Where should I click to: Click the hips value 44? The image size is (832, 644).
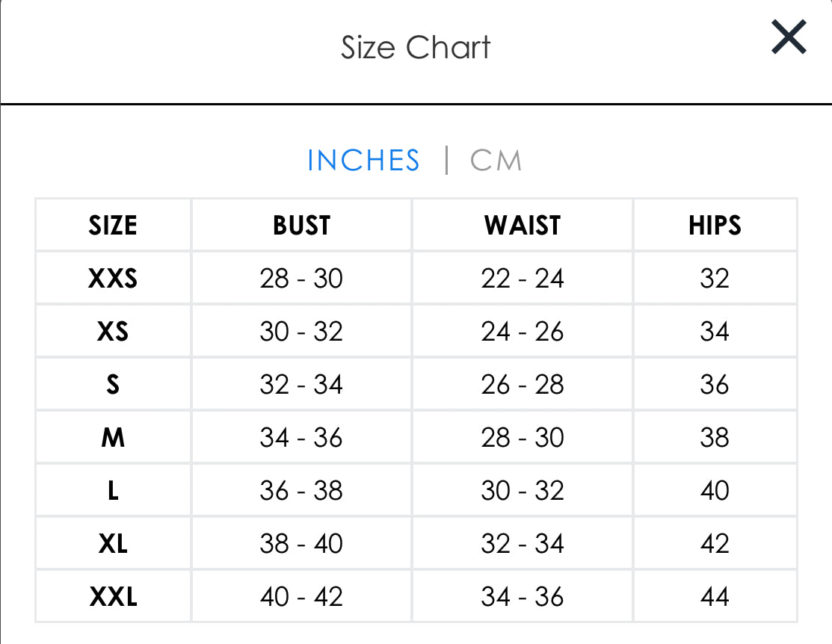click(x=715, y=597)
